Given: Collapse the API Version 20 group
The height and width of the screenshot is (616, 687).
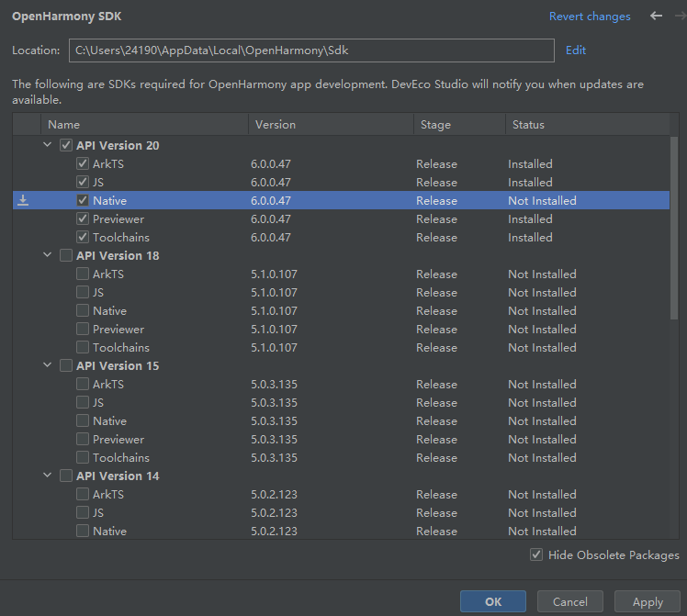Looking at the screenshot, I should pyautogui.click(x=48, y=144).
